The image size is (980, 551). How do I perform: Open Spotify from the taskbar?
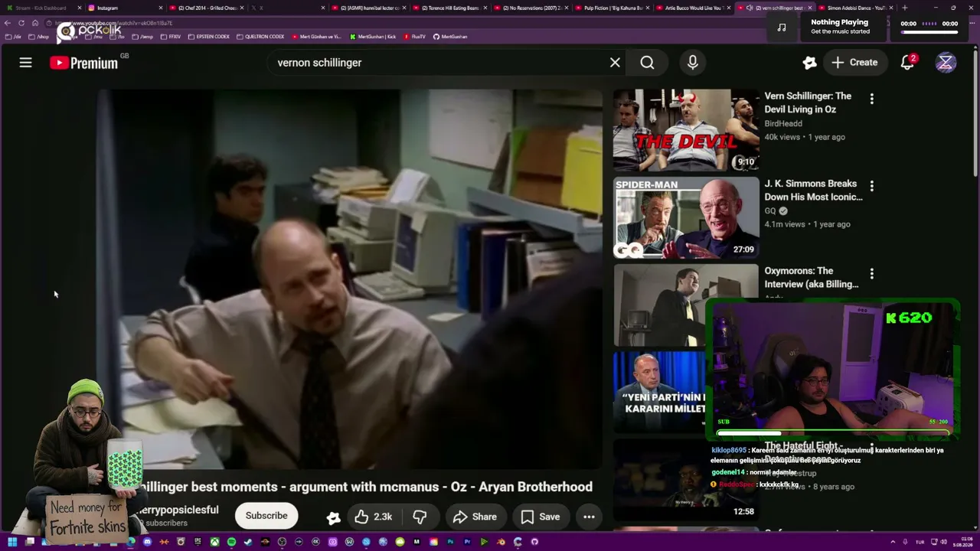(231, 542)
